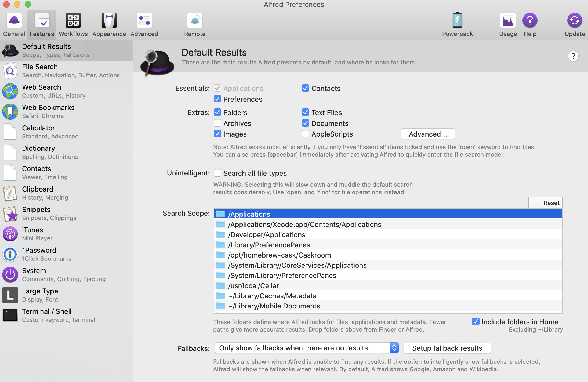Click the Advanced... button
Viewport: 588px width, 382px height.
point(428,134)
